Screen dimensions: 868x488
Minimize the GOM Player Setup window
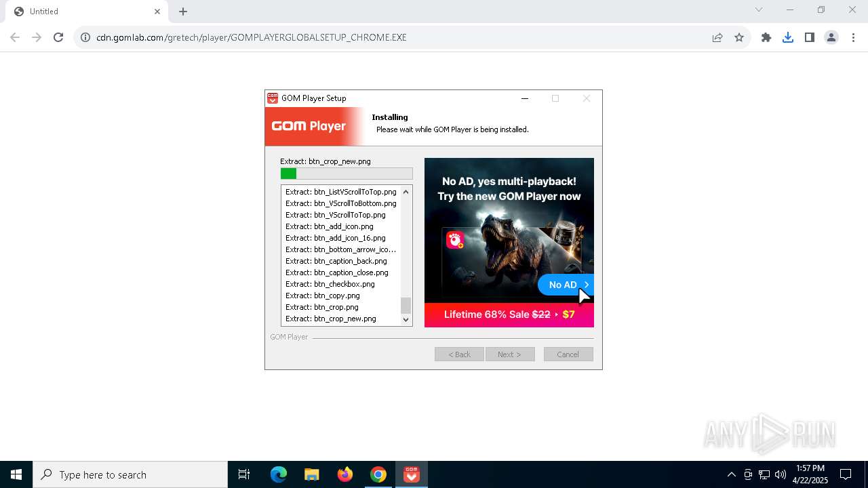pos(524,98)
